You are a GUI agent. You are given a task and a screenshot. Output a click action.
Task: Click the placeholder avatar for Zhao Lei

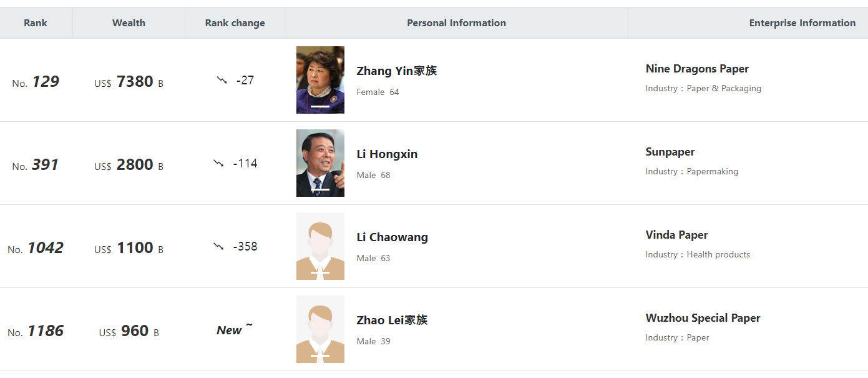point(320,329)
